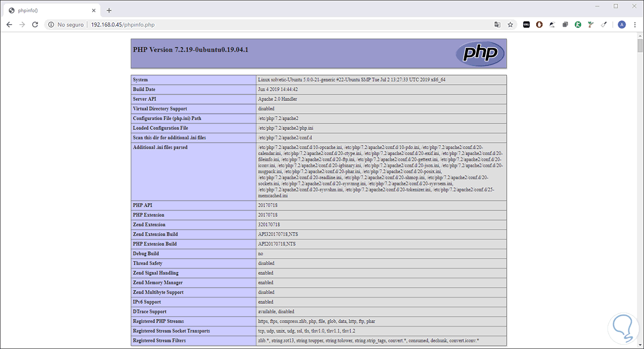Click Zend Signal Handling label
644x349 pixels.
pos(156,273)
